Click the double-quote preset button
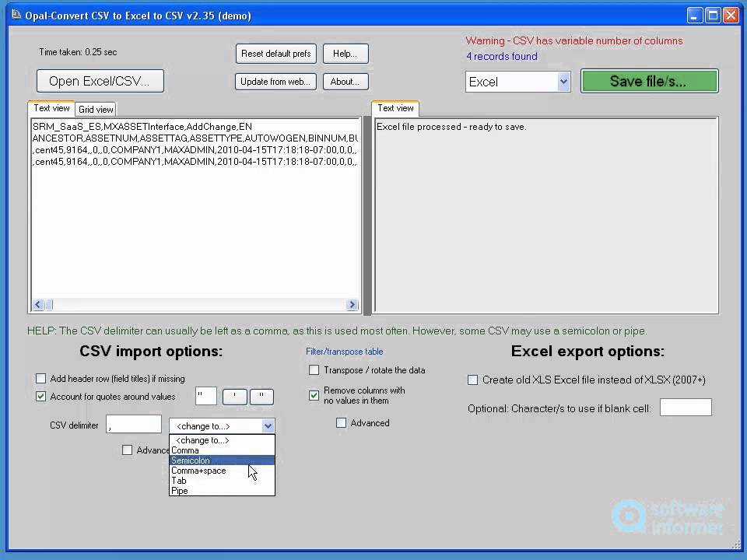 coord(261,397)
